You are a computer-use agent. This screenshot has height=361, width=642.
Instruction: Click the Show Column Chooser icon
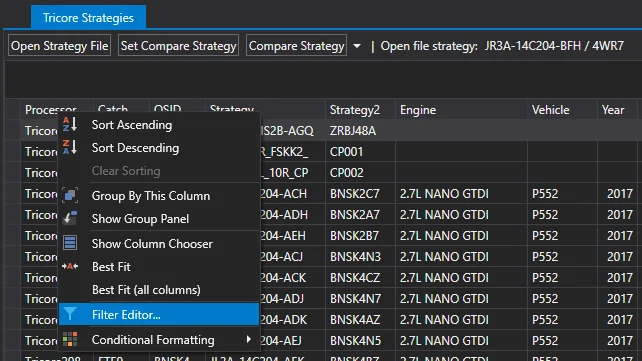(x=70, y=243)
